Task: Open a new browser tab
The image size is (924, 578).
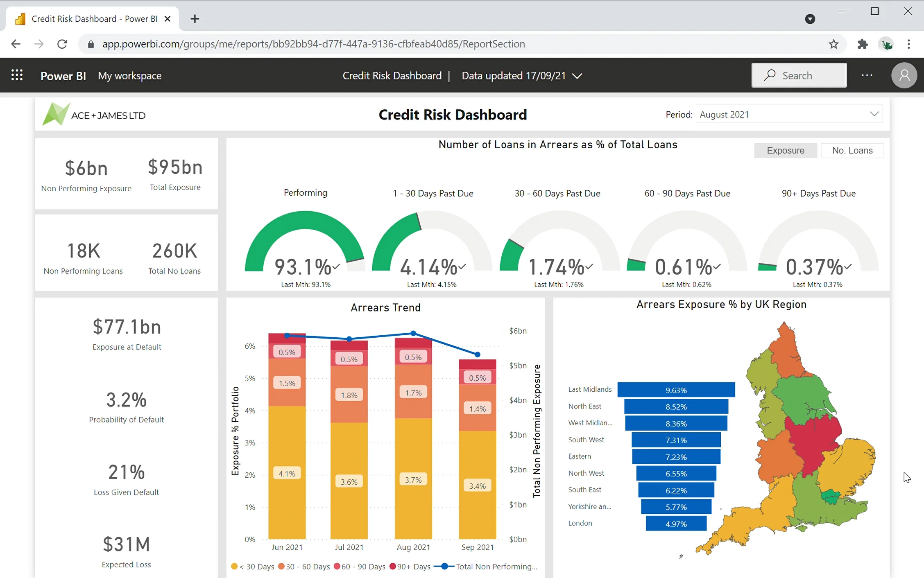Action: [195, 18]
